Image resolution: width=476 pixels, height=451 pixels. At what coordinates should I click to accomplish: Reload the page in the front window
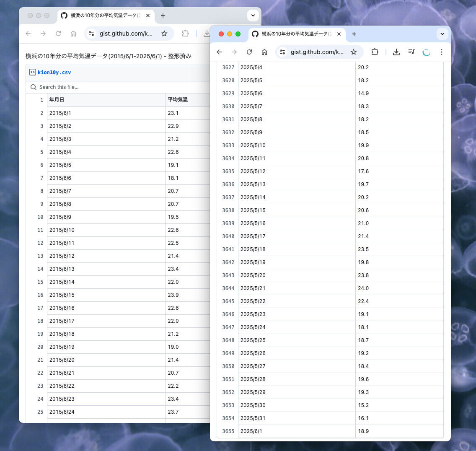[x=249, y=52]
